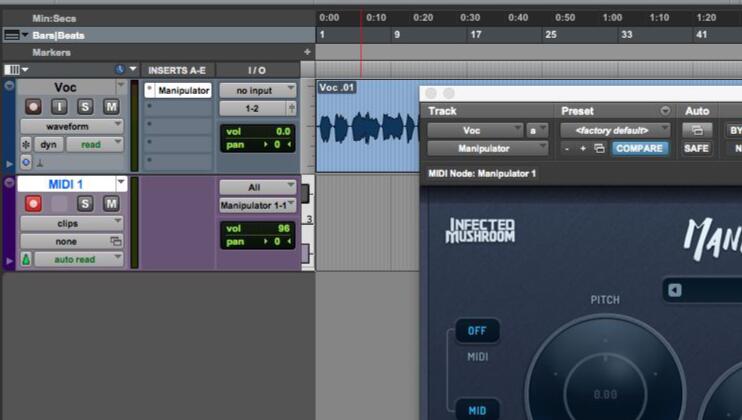Click the I/O column header
Viewport: 742px width, 420px height.
(x=257, y=70)
